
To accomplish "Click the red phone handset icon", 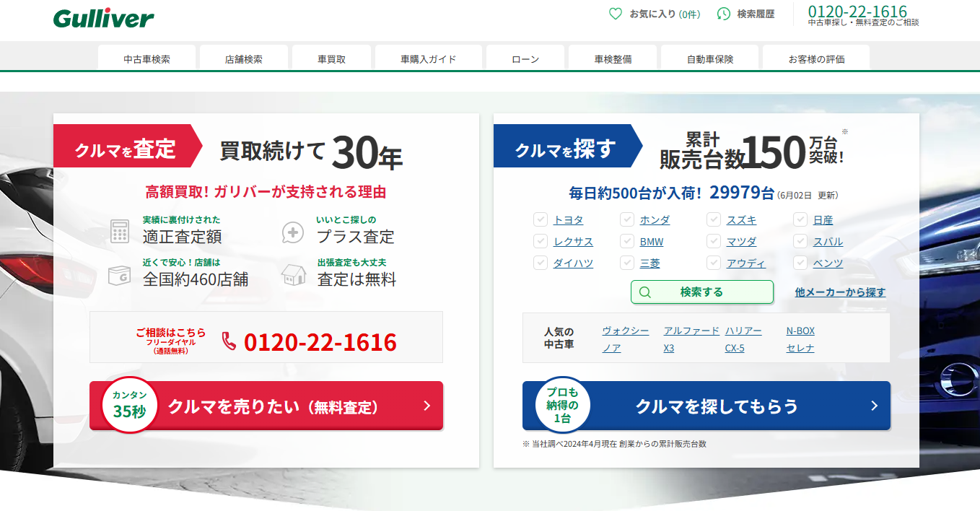I will (229, 341).
